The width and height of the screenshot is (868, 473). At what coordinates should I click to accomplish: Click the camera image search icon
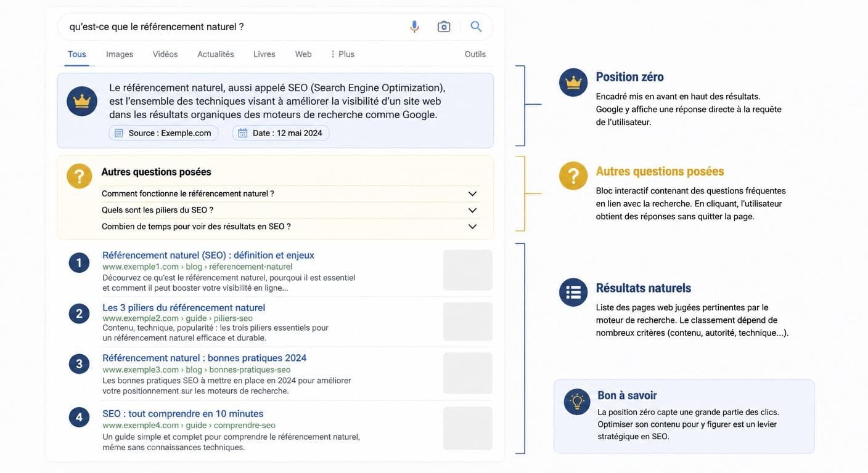(444, 26)
